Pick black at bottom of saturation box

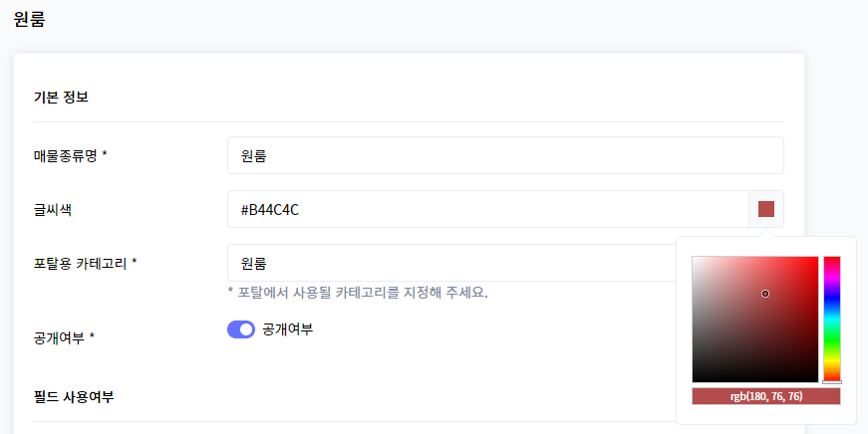click(755, 380)
